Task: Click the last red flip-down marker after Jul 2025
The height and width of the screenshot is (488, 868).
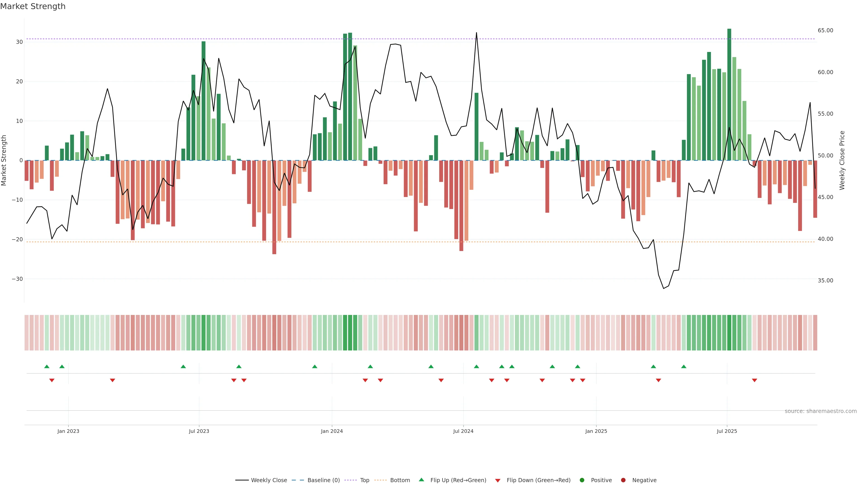Action: click(755, 380)
